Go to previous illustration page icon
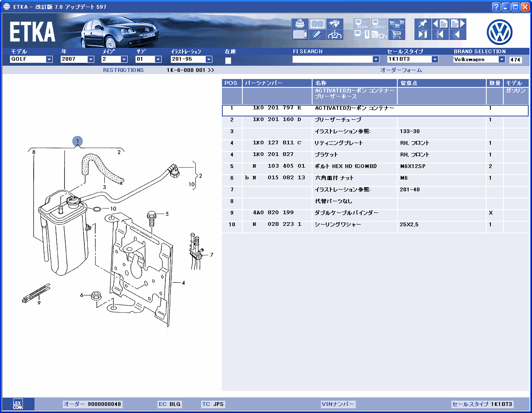This screenshot has height=413, width=532. click(x=440, y=24)
